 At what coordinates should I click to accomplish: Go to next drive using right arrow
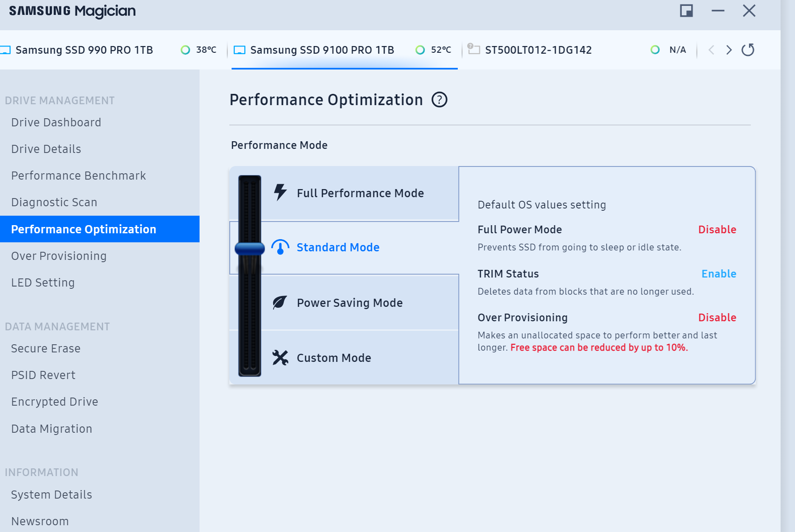pos(729,50)
